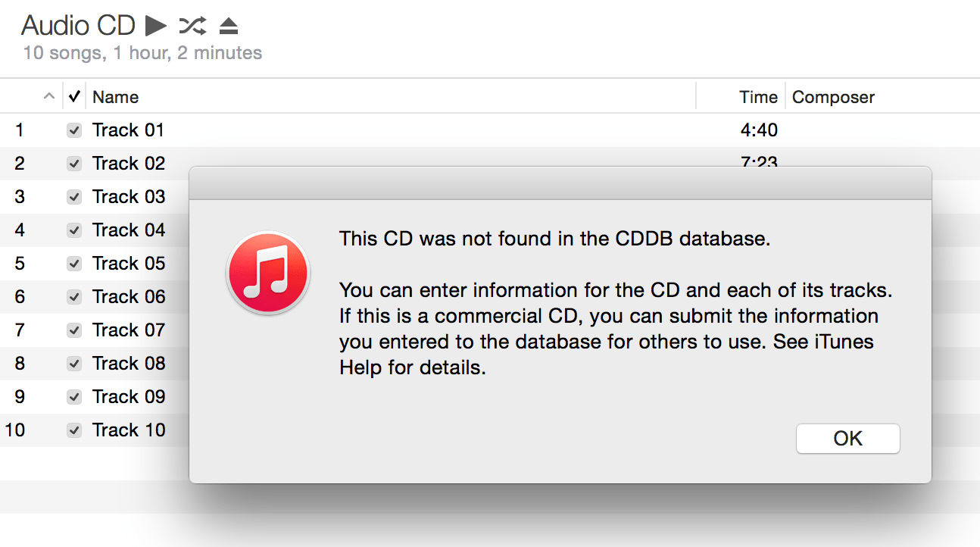Uncheck Track 01
Viewport: 980px width, 547px height.
73,130
